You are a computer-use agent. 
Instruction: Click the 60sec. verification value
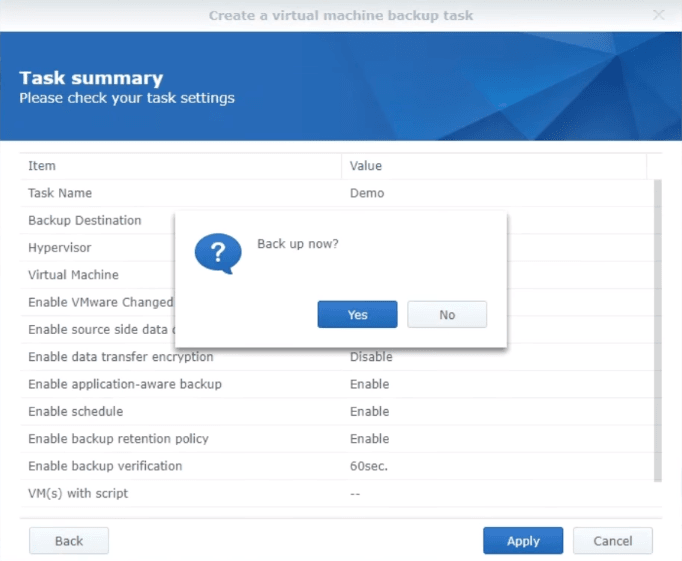(x=368, y=466)
